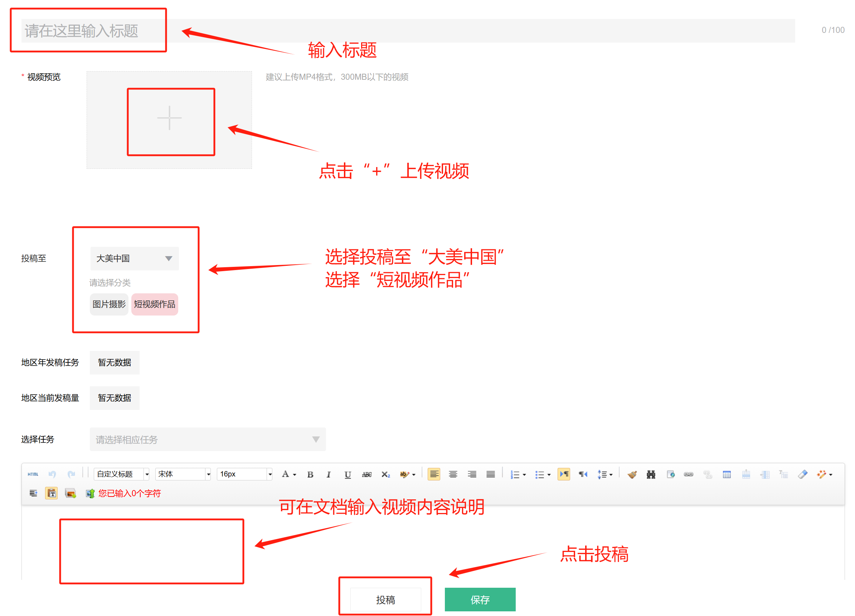Click the Bold formatting icon
855x616 pixels.
(310, 474)
